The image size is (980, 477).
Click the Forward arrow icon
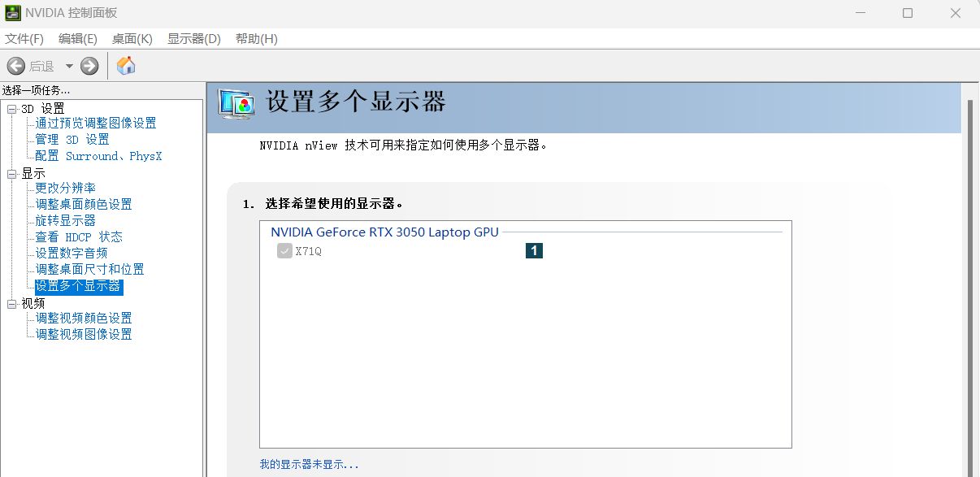coord(89,66)
